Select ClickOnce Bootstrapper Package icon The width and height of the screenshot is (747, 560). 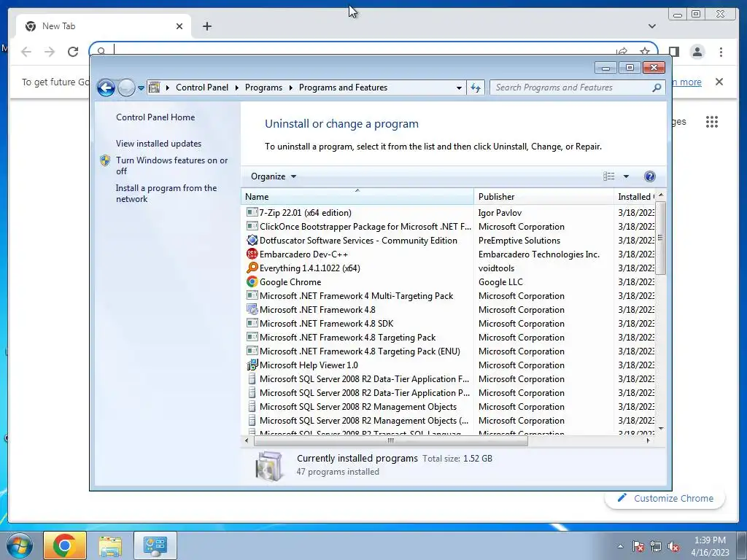click(x=252, y=226)
